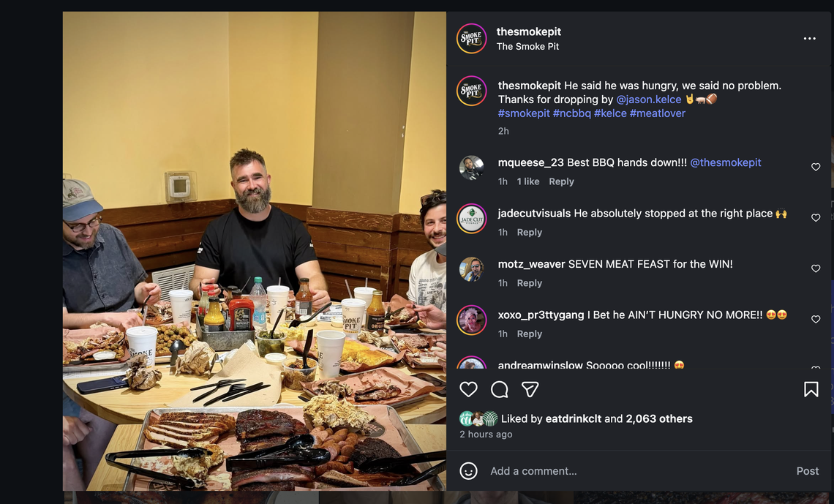The height and width of the screenshot is (504, 834).
Task: Like xoxo_pr3ttygang's comment via its heart
Action: [x=816, y=319]
